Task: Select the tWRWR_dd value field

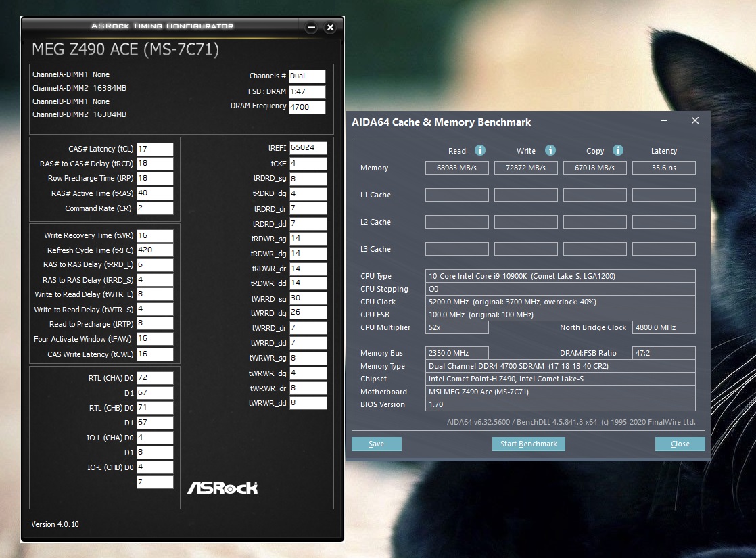Action: click(308, 402)
